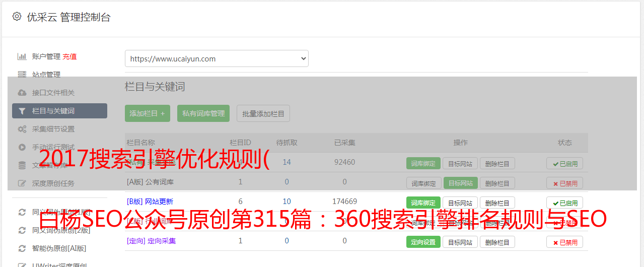Toggle 已启用 status for [B版] 网站更新
Viewport: 644px width, 267px height.
[564, 203]
